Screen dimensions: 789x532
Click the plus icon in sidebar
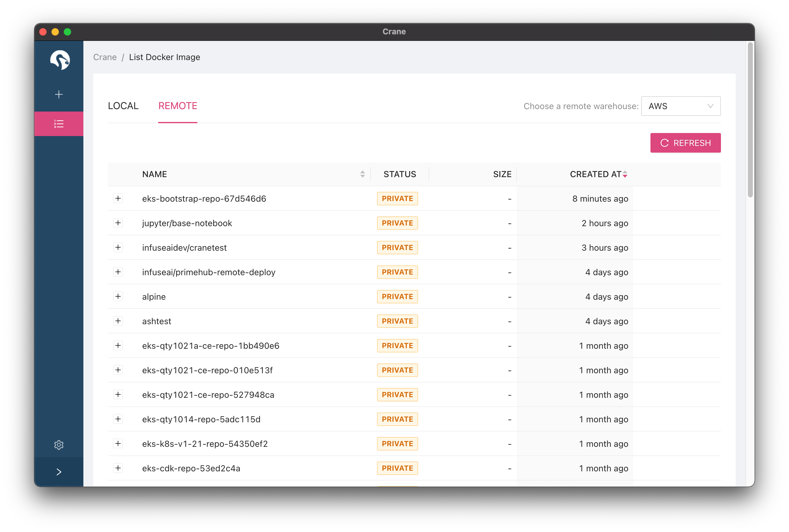point(59,94)
